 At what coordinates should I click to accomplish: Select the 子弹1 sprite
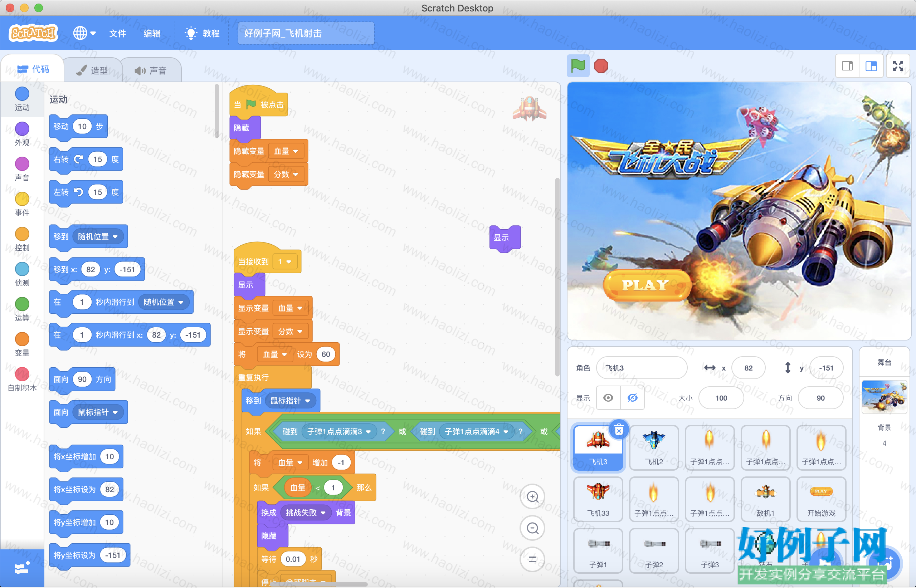[x=598, y=550]
